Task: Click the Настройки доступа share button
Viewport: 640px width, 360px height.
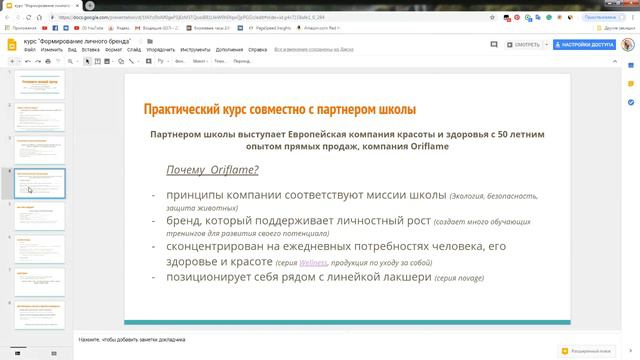Action: pyautogui.click(x=584, y=44)
